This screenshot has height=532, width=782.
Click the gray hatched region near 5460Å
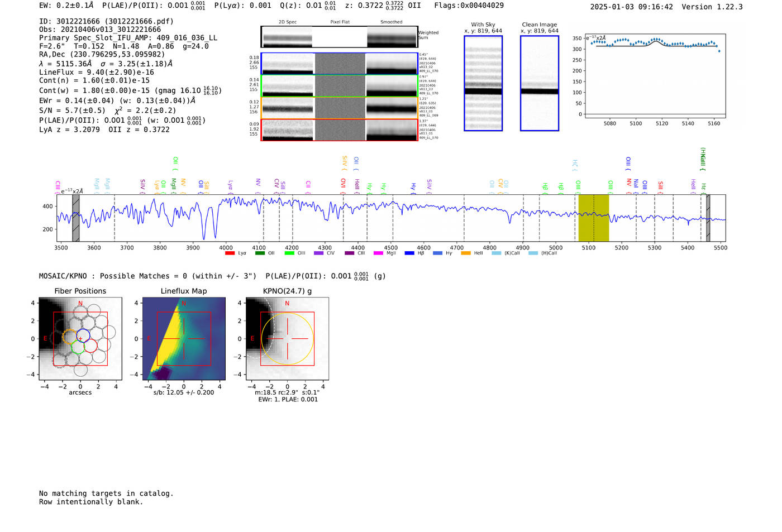(708, 218)
